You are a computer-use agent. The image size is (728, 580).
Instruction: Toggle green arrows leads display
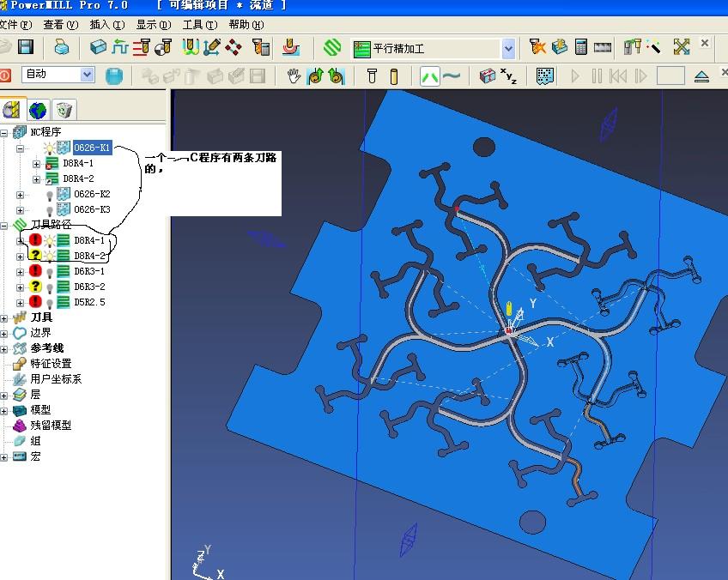[429, 76]
